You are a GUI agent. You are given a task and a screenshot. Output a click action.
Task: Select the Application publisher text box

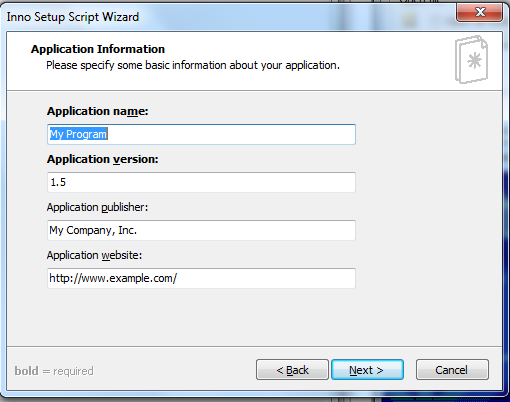(x=201, y=230)
